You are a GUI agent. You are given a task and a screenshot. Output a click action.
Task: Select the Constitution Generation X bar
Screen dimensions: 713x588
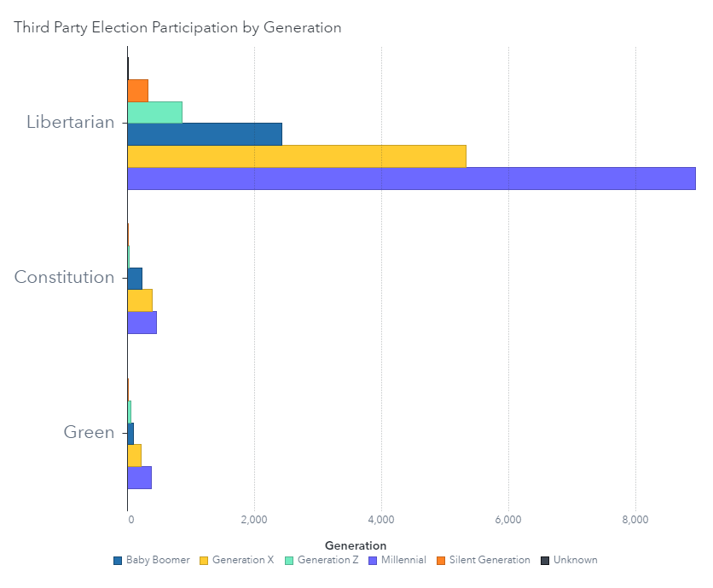tap(140, 301)
